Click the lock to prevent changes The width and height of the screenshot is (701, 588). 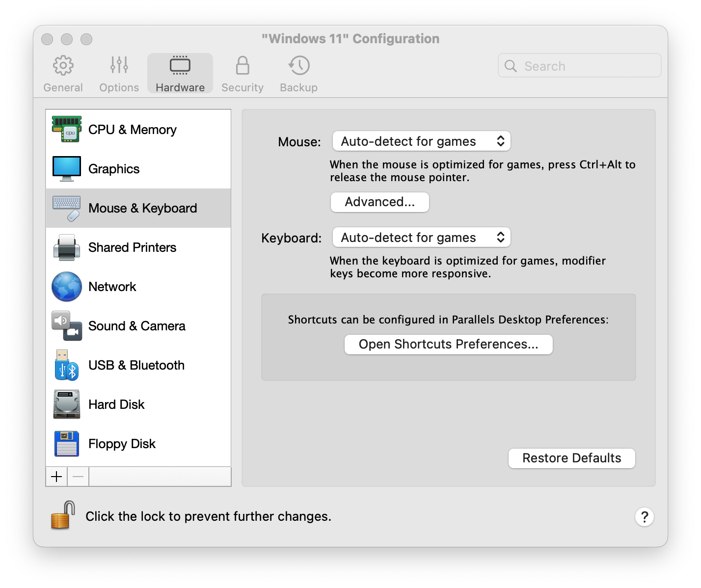pos(62,515)
